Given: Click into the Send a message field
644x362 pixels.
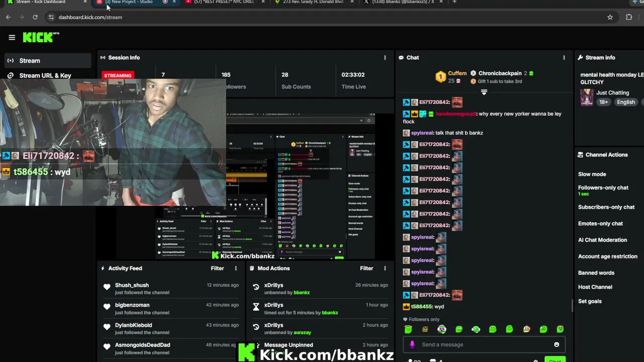Looking at the screenshot, I should 483,344.
